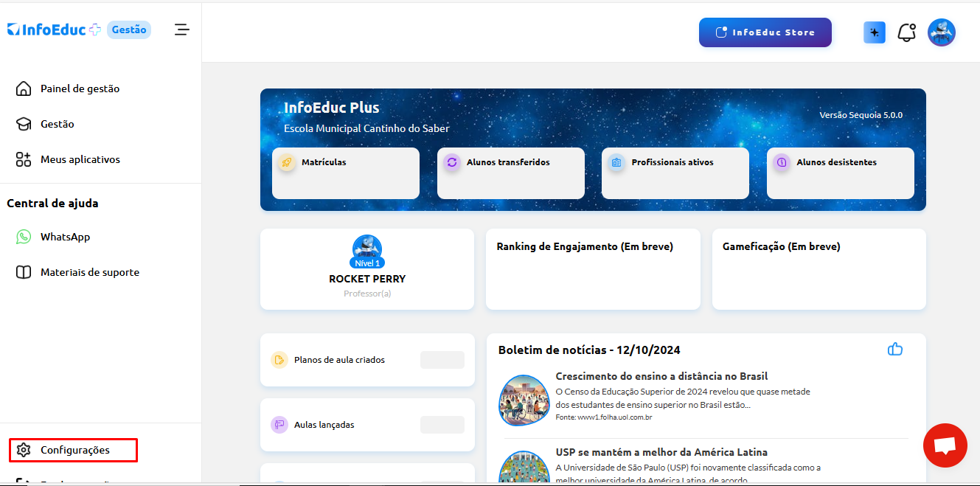
Task: Open Meus aplicativos in the sidebar
Action: (80, 159)
